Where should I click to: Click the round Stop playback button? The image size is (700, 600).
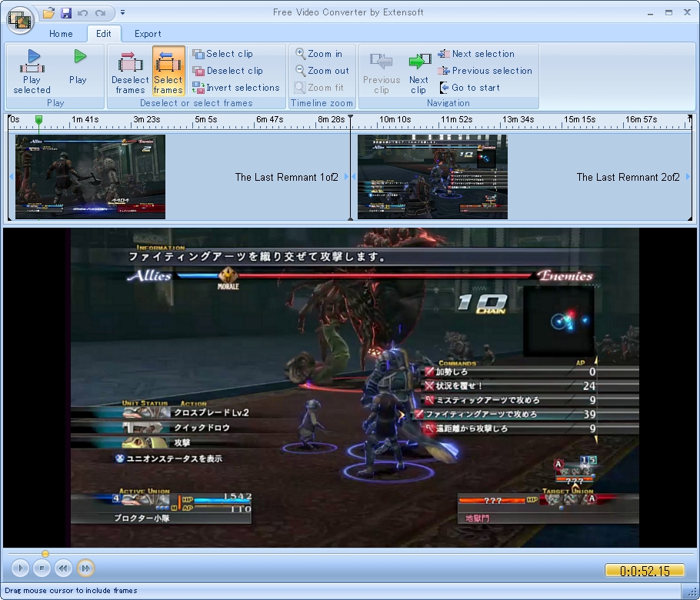[x=42, y=568]
